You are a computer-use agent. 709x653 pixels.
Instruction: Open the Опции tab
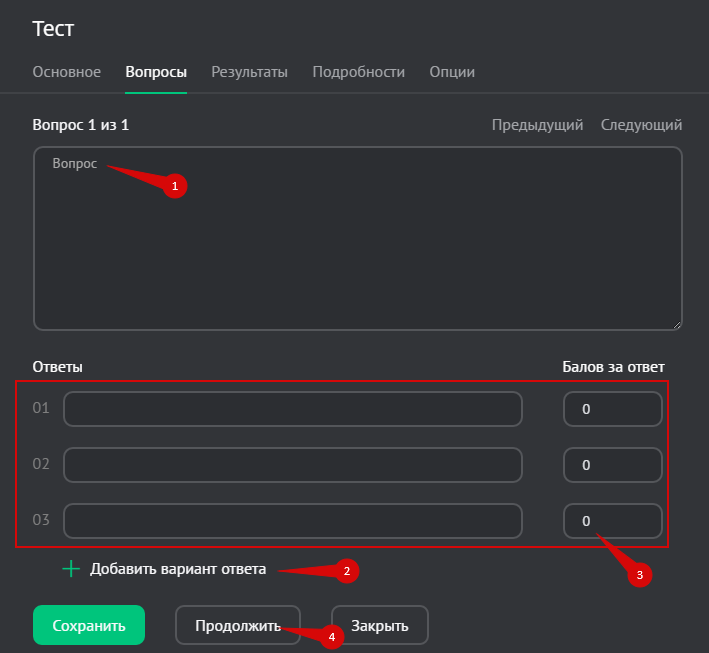pos(452,72)
